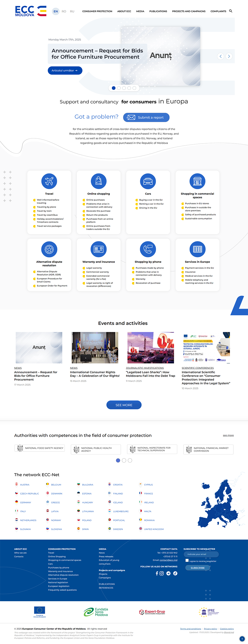Image resolution: width=248 pixels, height=644 pixels.
Task: Click the newsletter email input field
Action: [x=202, y=554]
